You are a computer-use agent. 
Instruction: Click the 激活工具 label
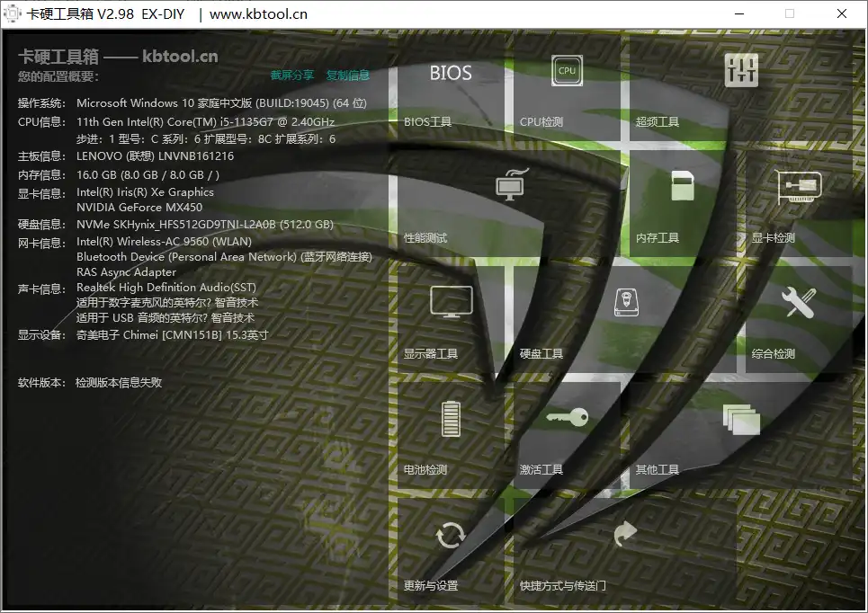pos(541,470)
